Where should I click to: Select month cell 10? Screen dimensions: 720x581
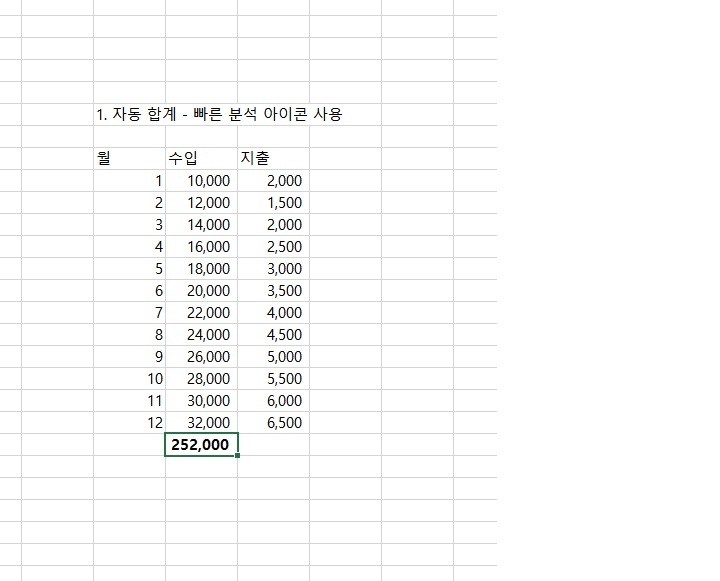point(129,379)
